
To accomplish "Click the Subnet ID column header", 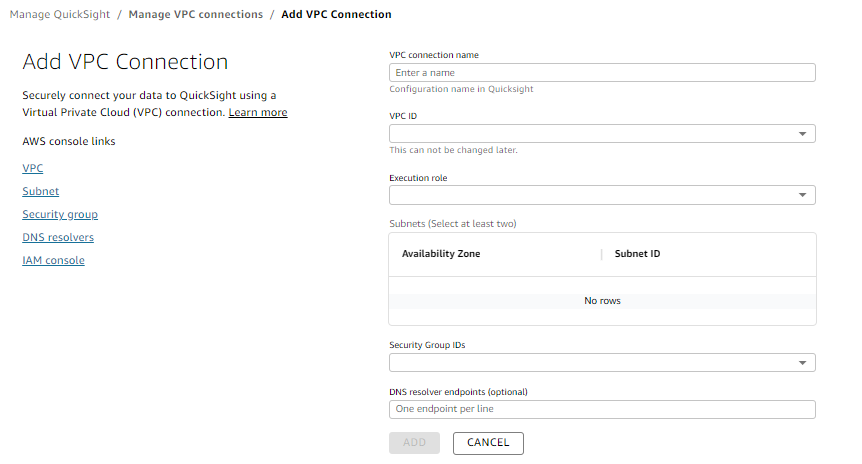I will click(637, 254).
